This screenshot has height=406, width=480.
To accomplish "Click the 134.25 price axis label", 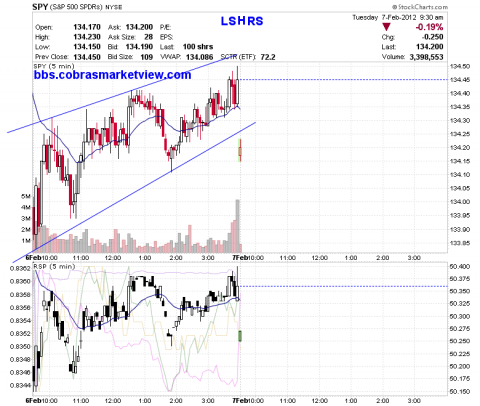I will click(x=460, y=134).
